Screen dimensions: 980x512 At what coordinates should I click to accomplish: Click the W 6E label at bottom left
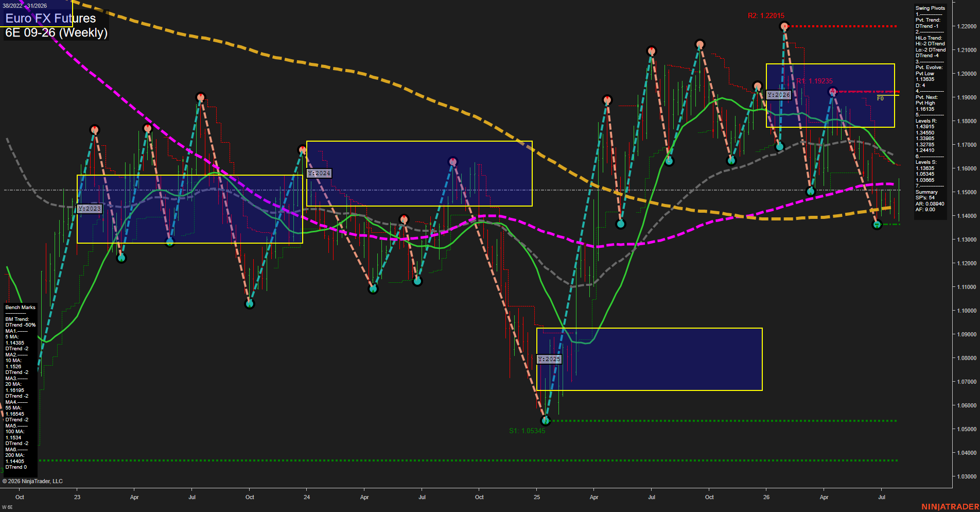pyautogui.click(x=7, y=507)
